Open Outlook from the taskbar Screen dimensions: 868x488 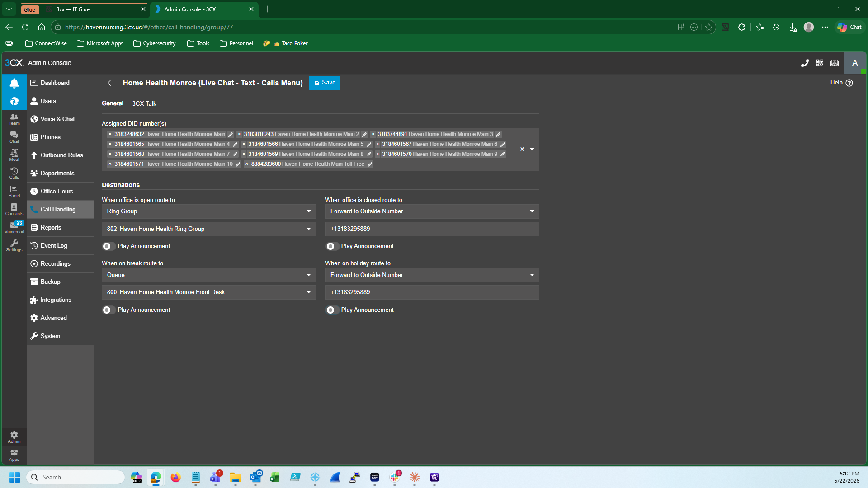click(x=255, y=477)
